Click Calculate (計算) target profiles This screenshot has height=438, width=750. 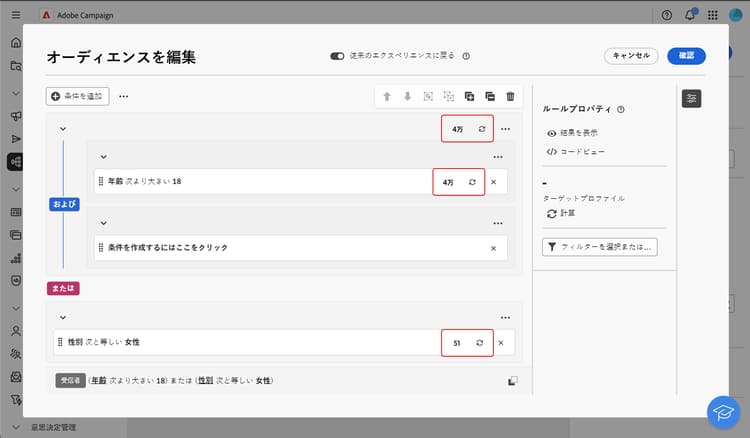(561, 213)
